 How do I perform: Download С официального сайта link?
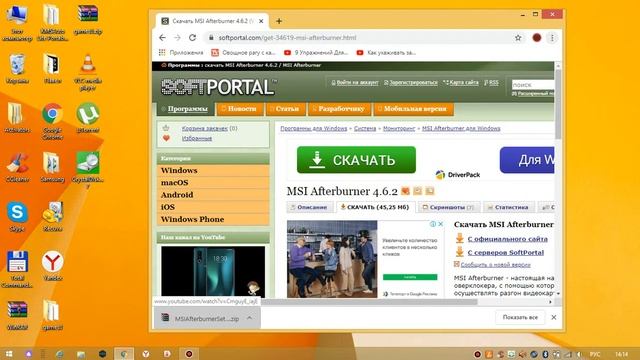point(507,239)
